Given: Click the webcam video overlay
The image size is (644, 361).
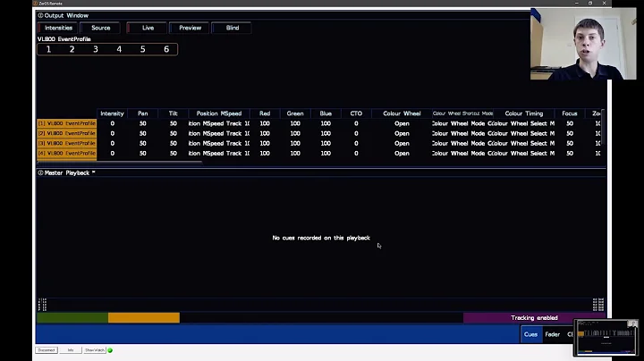Looking at the screenshot, I should coord(583,44).
